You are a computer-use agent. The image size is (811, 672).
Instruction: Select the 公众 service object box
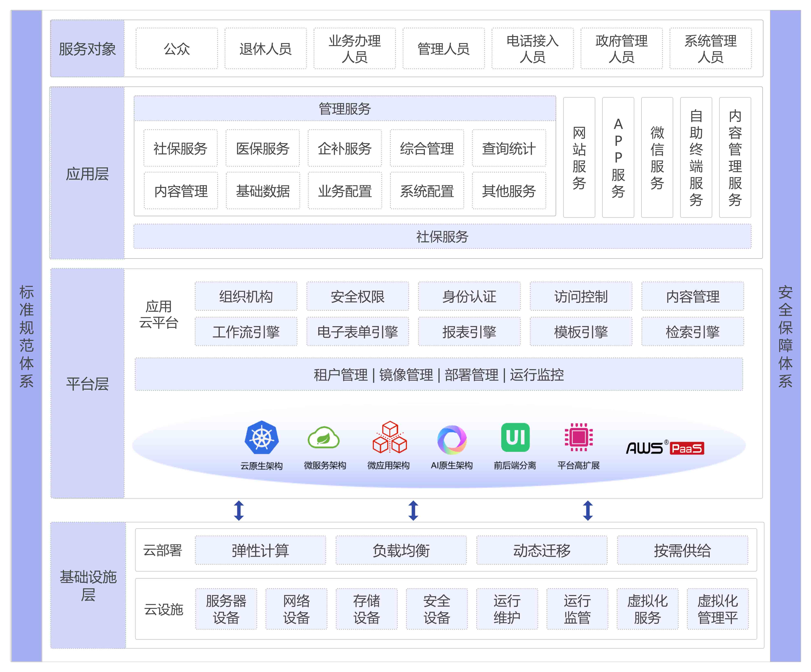(x=177, y=49)
